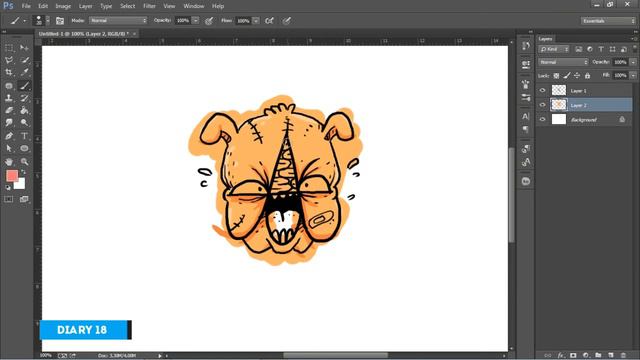Select the Brush tool in toolbox
640x360 pixels.
click(x=24, y=86)
